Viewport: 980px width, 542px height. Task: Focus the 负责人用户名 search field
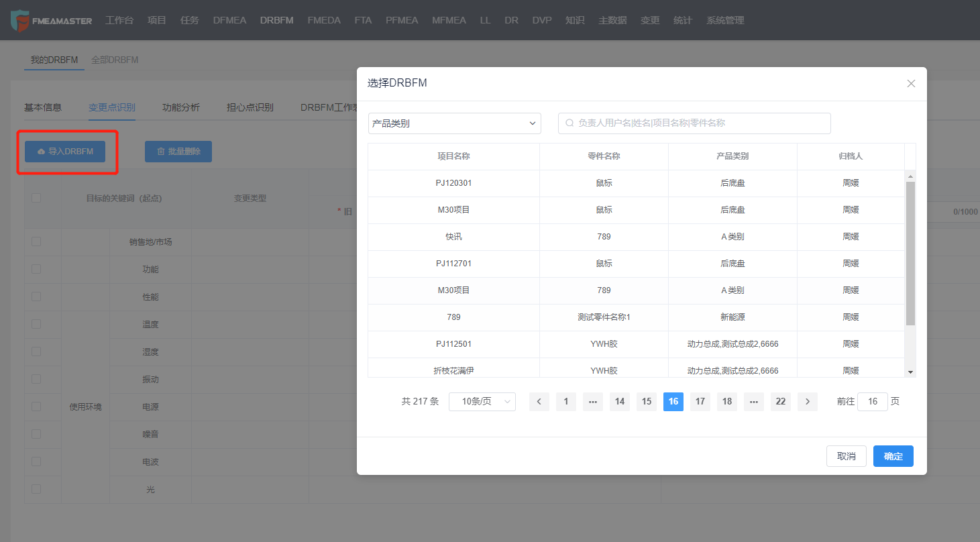coord(694,123)
